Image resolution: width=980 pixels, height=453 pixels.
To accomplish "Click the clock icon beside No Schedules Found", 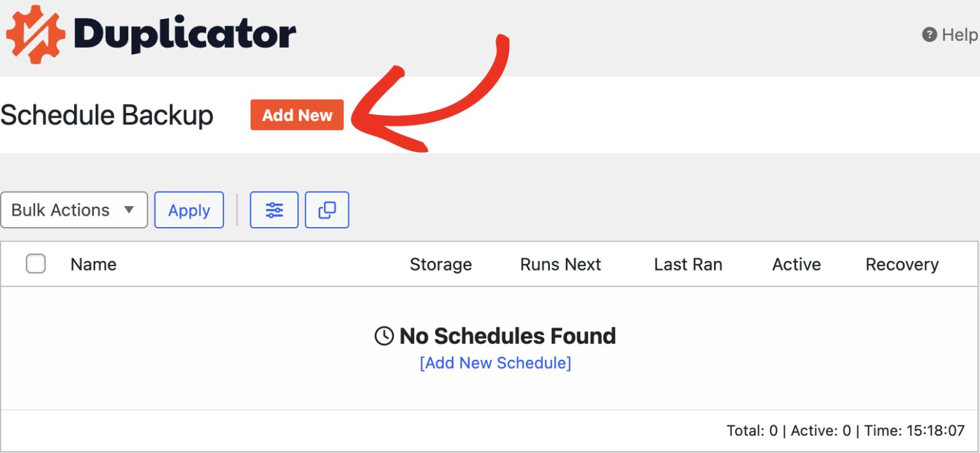I will pyautogui.click(x=383, y=336).
